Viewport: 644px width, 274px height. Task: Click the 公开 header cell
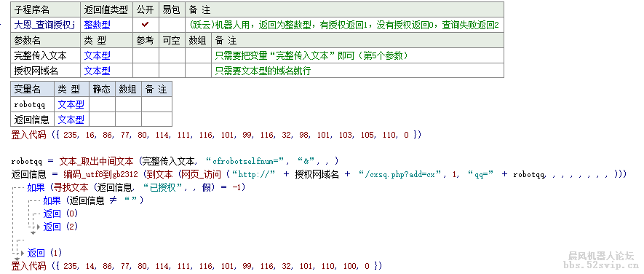click(146, 9)
